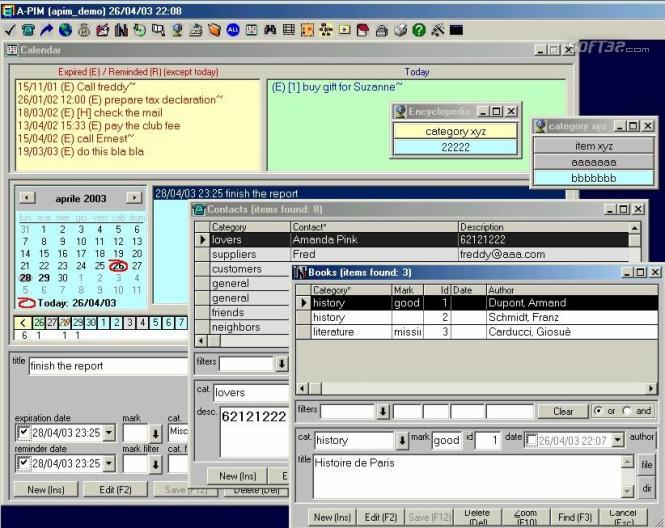Click the Calendar mark down-arrow button
Screen dimensions: 665x528
point(156,433)
